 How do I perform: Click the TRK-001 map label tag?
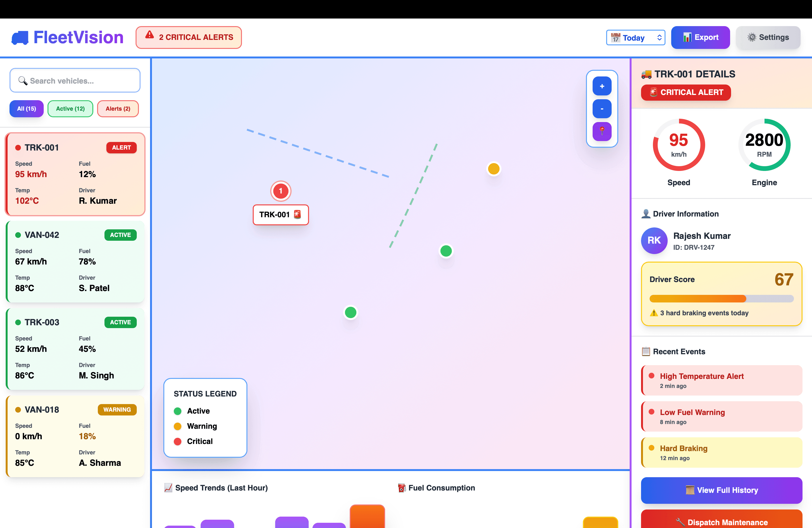pos(280,215)
